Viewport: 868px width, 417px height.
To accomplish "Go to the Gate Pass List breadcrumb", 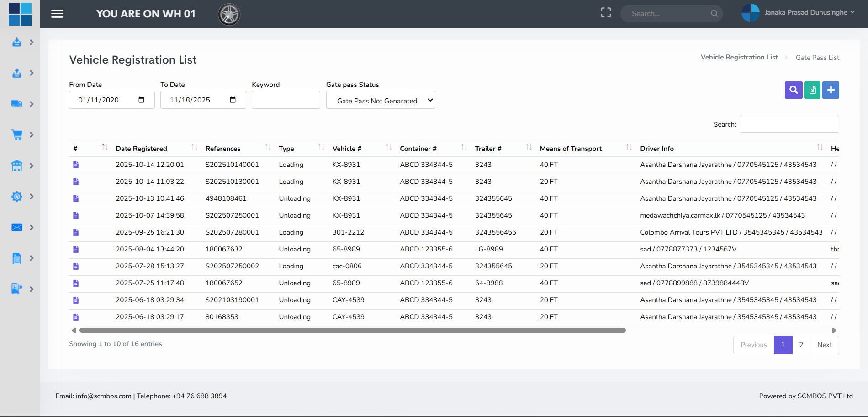I will pos(817,58).
